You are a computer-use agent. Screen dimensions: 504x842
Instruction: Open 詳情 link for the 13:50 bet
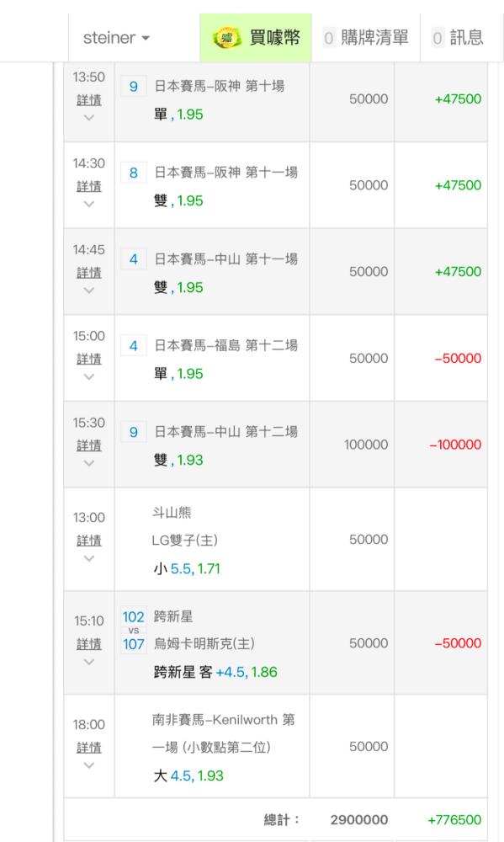[89, 100]
